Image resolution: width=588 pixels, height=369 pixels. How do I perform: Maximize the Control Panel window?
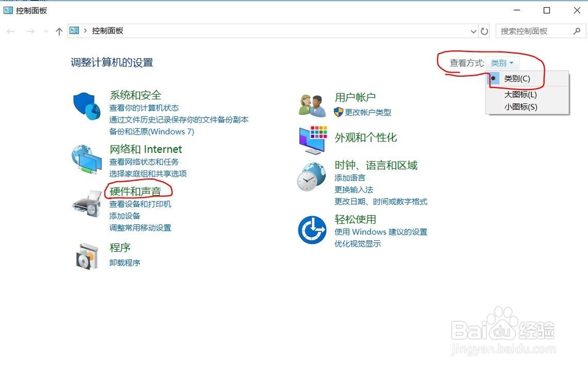tap(547, 11)
